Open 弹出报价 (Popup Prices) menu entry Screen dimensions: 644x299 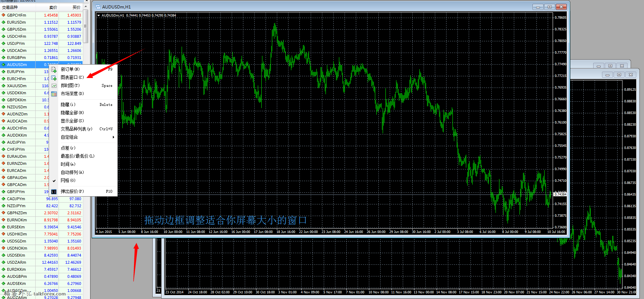pos(83,191)
